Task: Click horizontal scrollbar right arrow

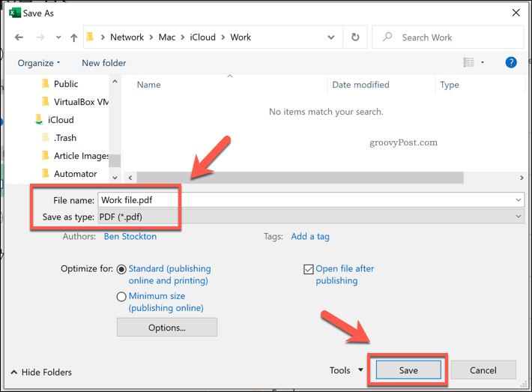Action: pyautogui.click(x=522, y=178)
